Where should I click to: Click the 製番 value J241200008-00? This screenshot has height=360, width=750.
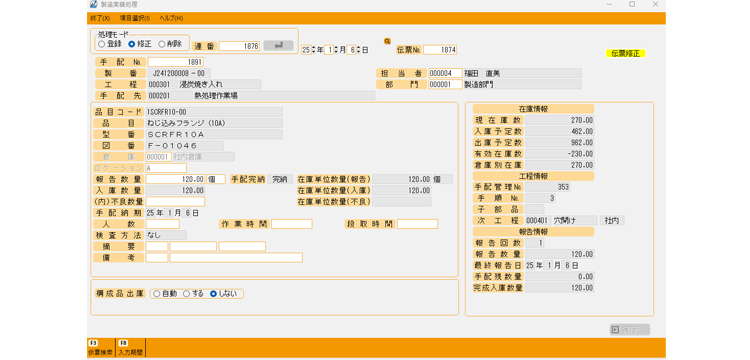pyautogui.click(x=178, y=73)
